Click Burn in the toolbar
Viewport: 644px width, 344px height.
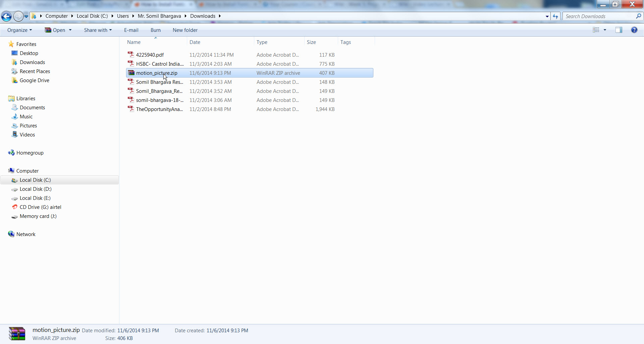pyautogui.click(x=156, y=30)
